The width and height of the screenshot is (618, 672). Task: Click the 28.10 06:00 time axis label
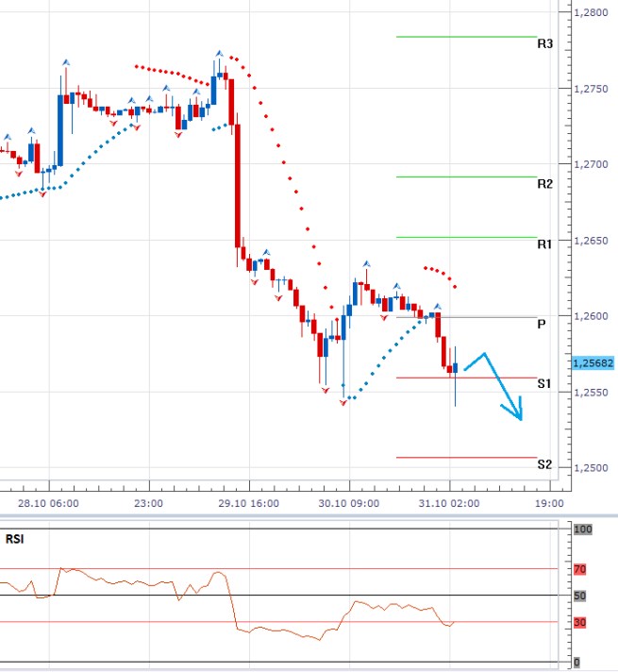(51, 503)
